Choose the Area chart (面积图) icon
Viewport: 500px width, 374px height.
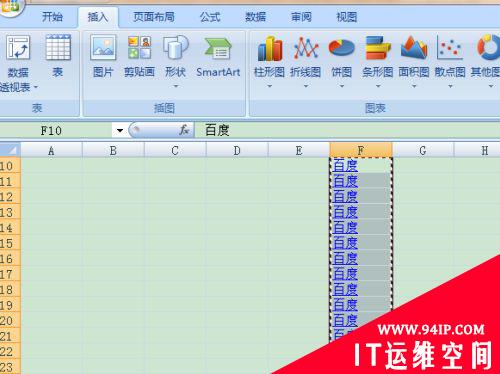coord(414,61)
